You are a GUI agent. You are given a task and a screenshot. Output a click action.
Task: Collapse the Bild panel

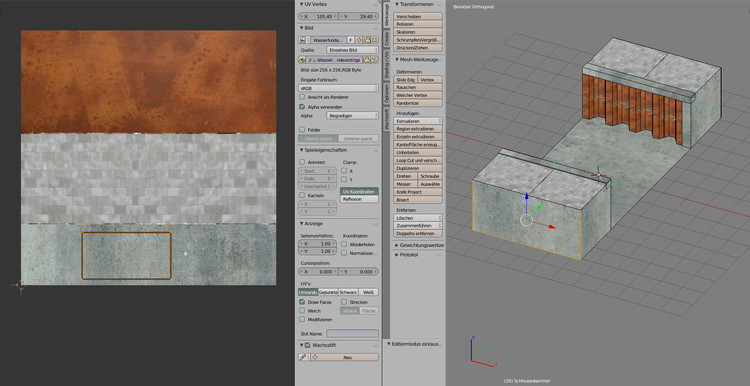301,28
